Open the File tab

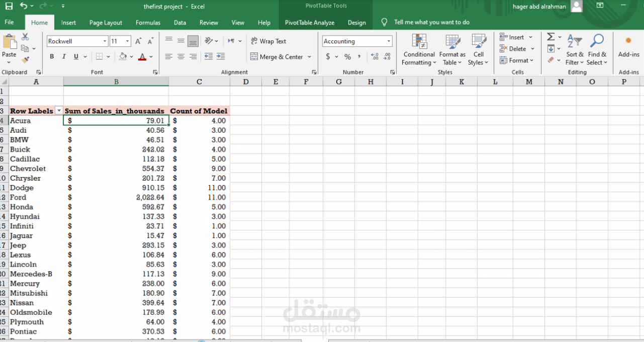coord(9,22)
